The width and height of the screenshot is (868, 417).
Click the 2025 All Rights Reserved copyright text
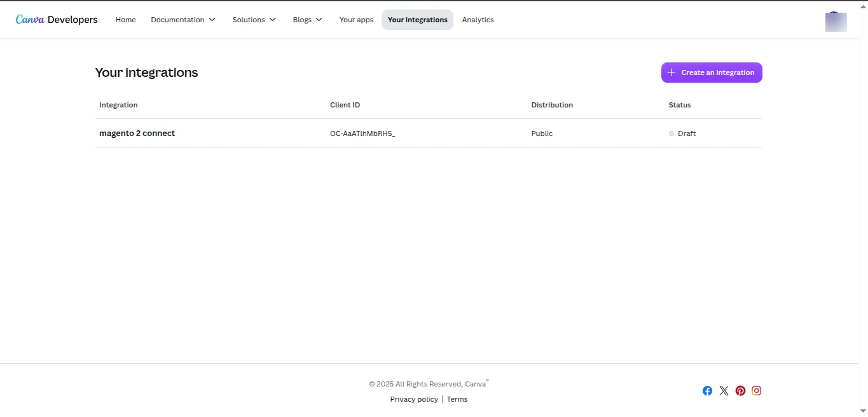point(429,384)
